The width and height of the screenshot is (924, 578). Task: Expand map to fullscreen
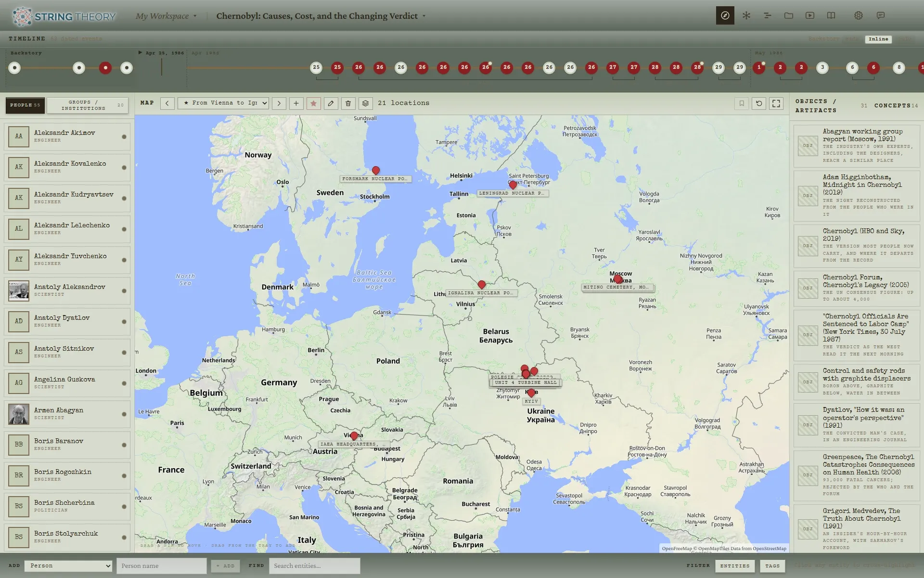(776, 103)
